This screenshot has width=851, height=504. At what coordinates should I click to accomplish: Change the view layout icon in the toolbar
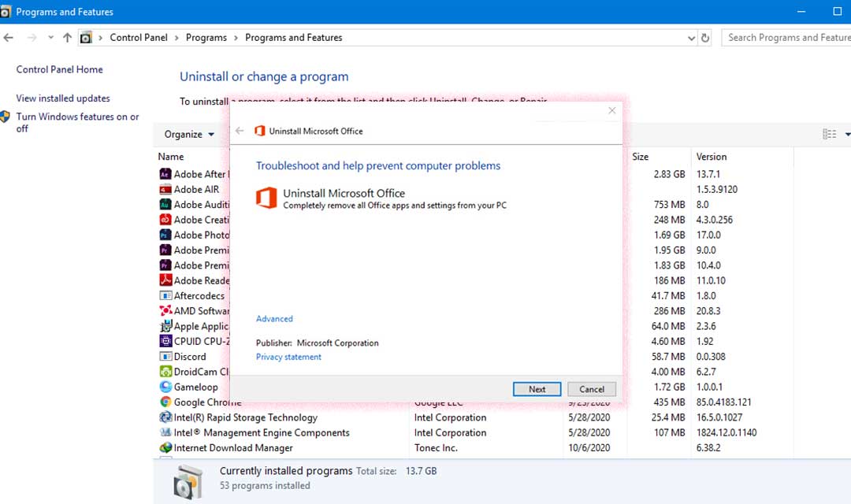pyautogui.click(x=829, y=134)
